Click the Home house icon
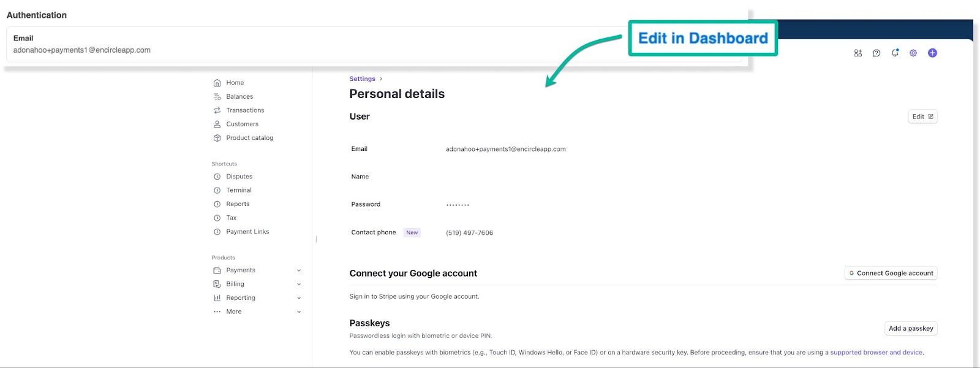The width and height of the screenshot is (980, 368). [x=217, y=83]
